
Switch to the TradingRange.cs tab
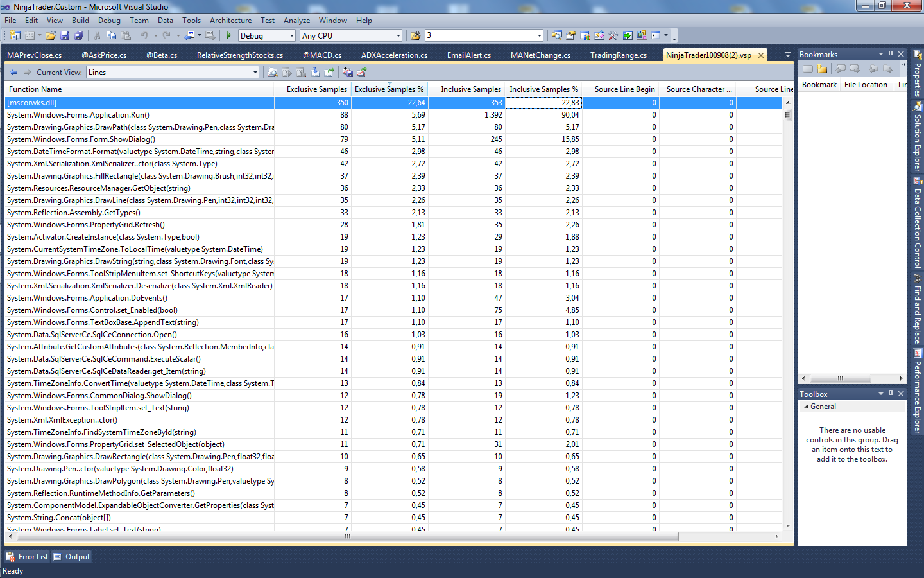tap(619, 55)
